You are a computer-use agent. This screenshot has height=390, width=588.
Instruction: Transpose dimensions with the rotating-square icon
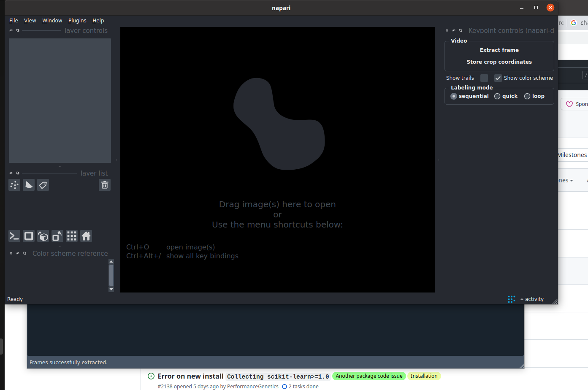57,236
